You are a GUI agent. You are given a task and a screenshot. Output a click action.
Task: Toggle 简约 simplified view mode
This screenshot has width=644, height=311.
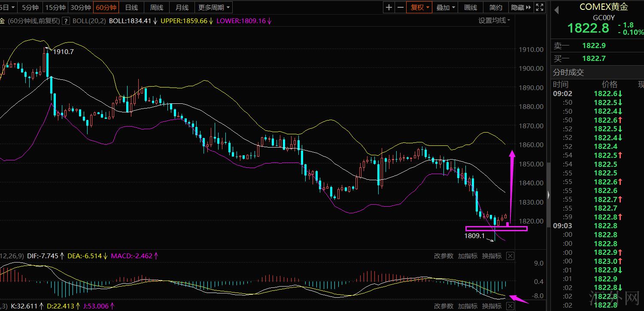pos(495,7)
